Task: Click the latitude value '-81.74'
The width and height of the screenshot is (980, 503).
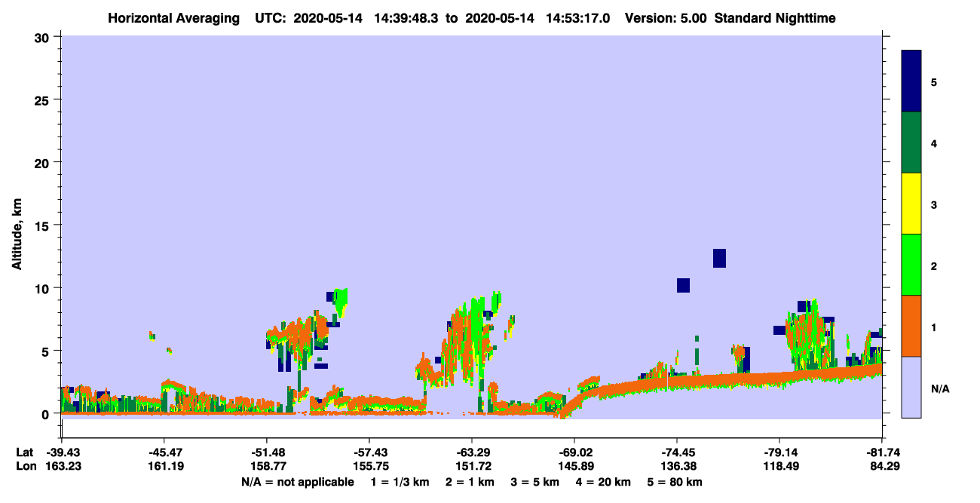Action: tap(882, 452)
